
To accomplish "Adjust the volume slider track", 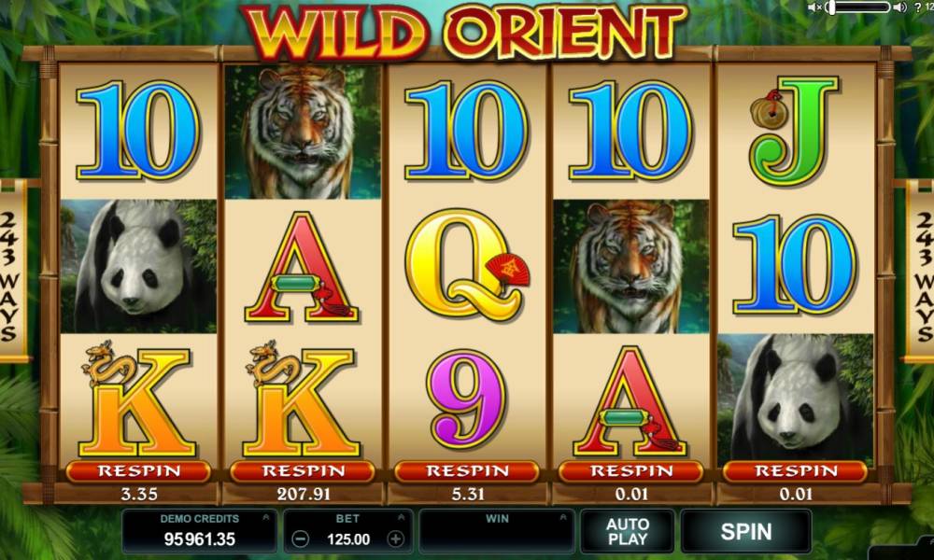I will 857,7.
